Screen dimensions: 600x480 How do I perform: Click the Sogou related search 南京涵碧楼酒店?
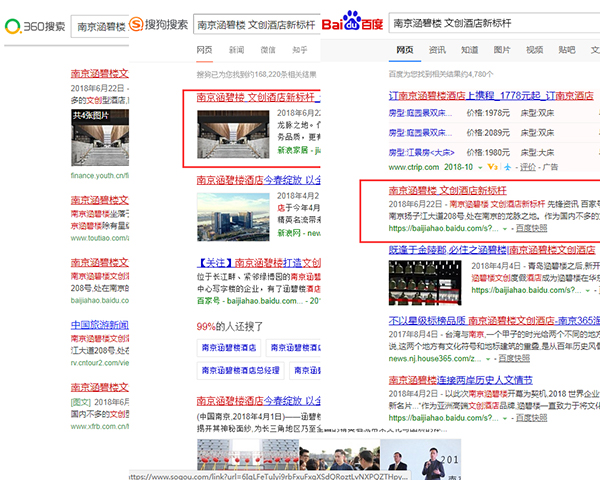tap(227, 347)
